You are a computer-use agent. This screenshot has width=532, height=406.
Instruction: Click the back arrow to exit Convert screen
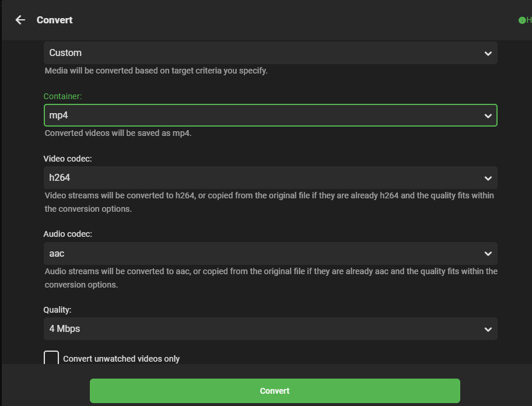[20, 20]
